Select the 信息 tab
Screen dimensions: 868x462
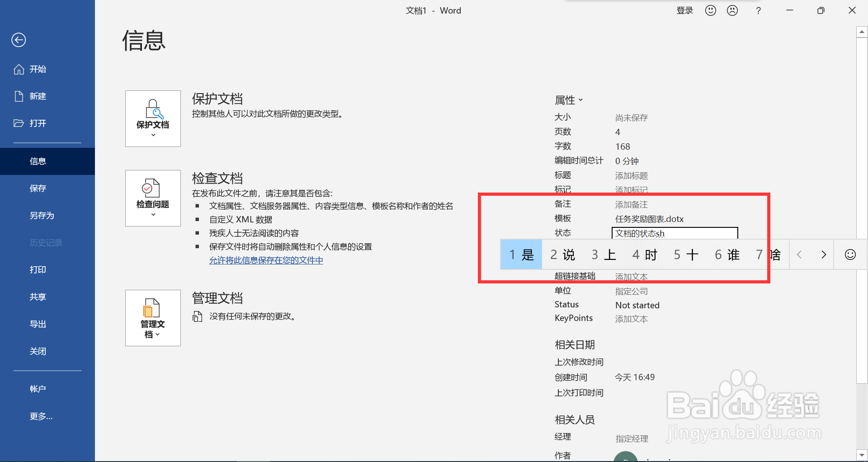coord(47,161)
